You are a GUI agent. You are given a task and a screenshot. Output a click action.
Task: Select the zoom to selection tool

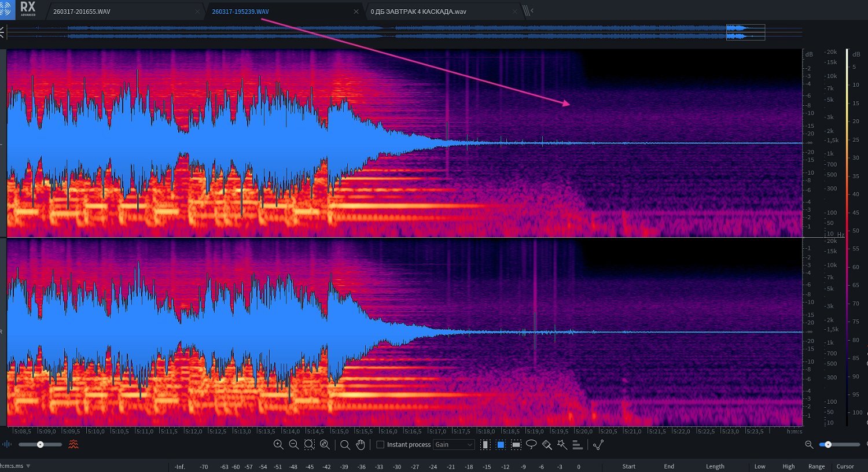coord(309,445)
